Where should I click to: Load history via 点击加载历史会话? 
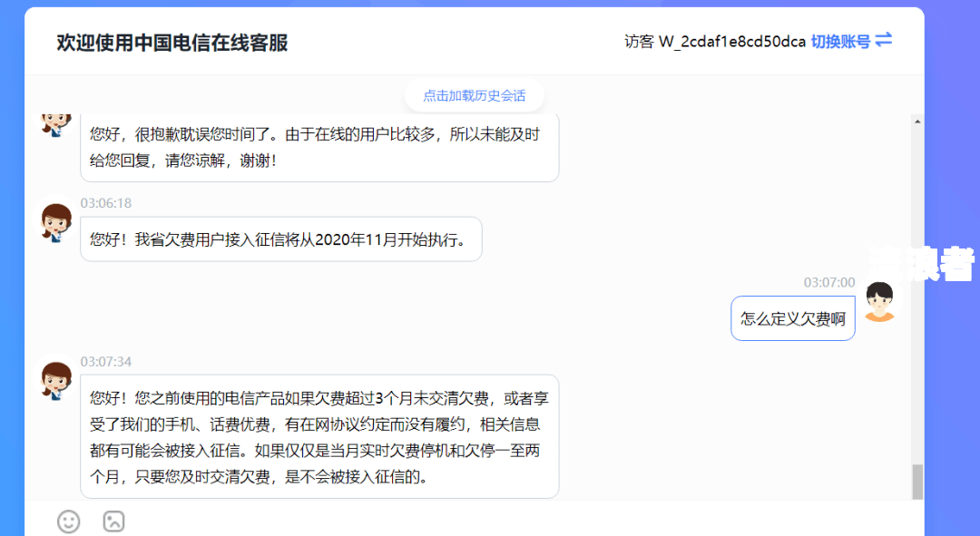[475, 95]
